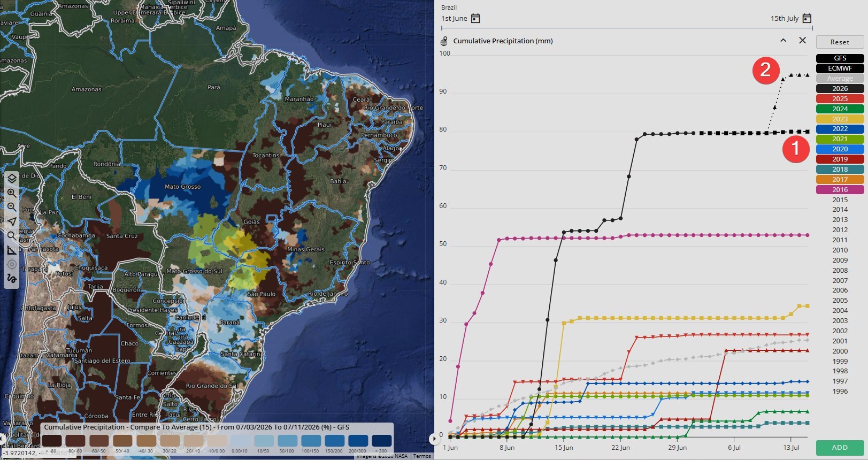Screen dimensions: 868x460
Task: Collapse the side panel using the arrow
Action: 433,439
